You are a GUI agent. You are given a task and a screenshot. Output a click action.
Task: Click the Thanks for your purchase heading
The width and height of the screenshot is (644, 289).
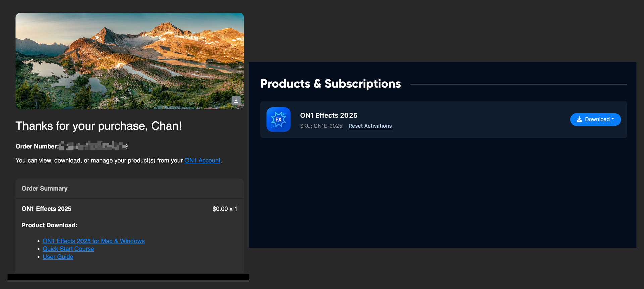99,126
